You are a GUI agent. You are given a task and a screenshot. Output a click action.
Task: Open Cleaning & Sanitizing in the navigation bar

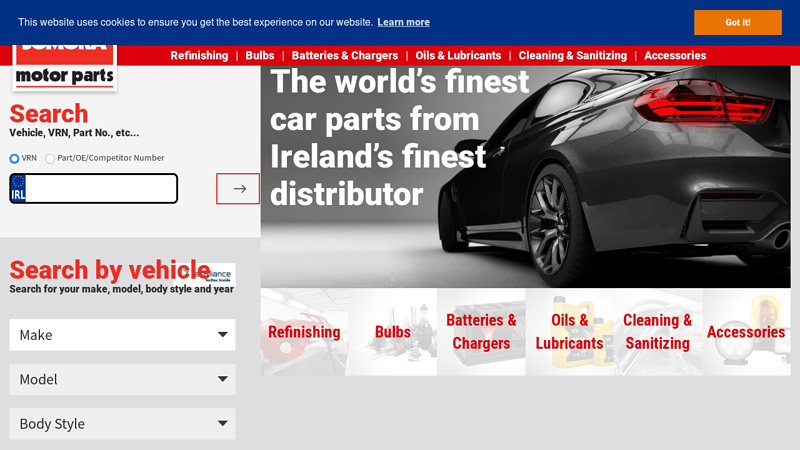572,56
